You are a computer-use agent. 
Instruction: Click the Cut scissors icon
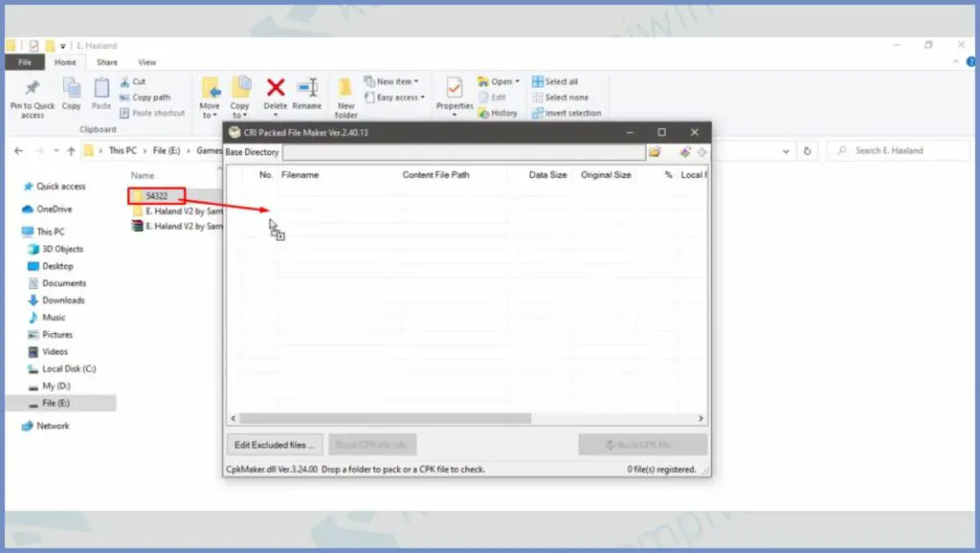pyautogui.click(x=126, y=82)
